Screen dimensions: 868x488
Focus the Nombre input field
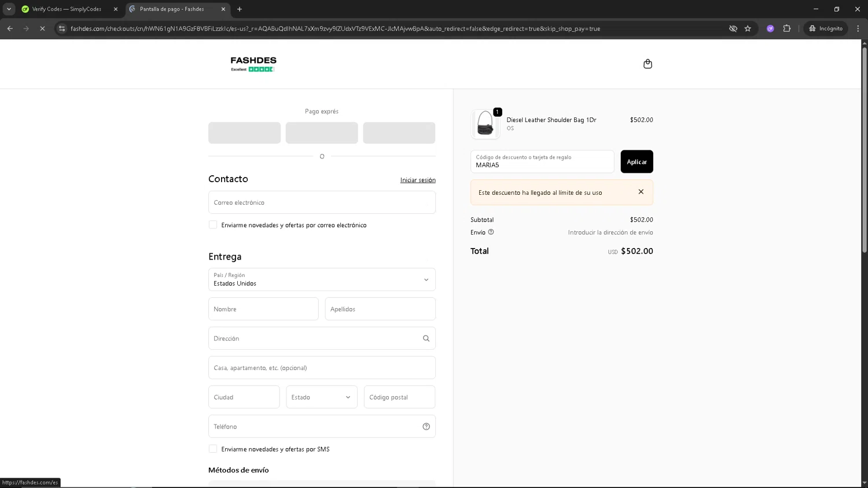tap(263, 309)
